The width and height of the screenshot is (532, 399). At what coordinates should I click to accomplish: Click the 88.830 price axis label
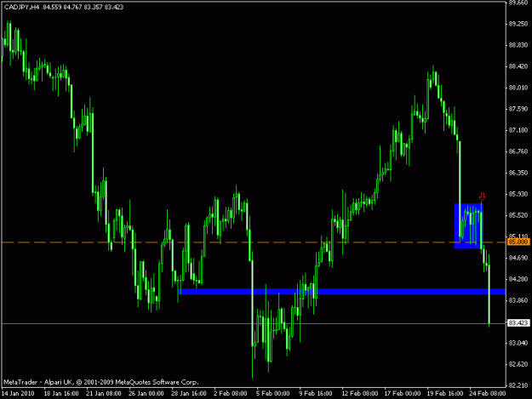click(518, 45)
